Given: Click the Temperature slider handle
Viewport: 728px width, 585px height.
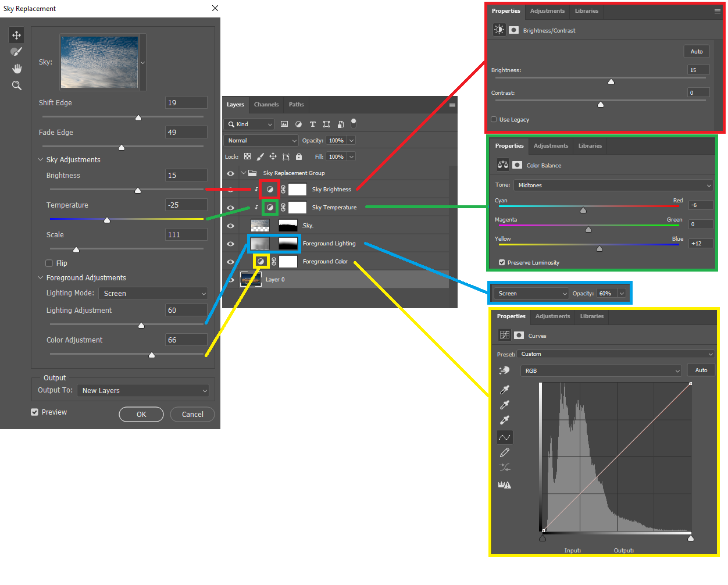Looking at the screenshot, I should (x=107, y=220).
